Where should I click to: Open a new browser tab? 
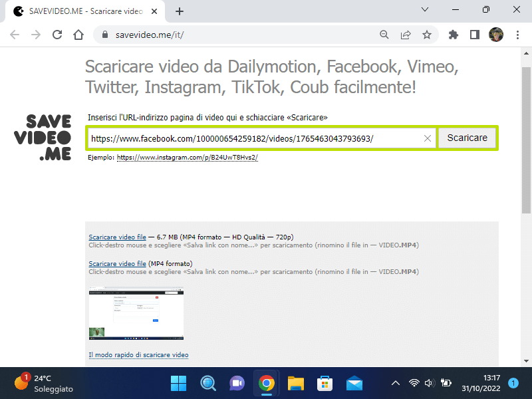pos(180,11)
